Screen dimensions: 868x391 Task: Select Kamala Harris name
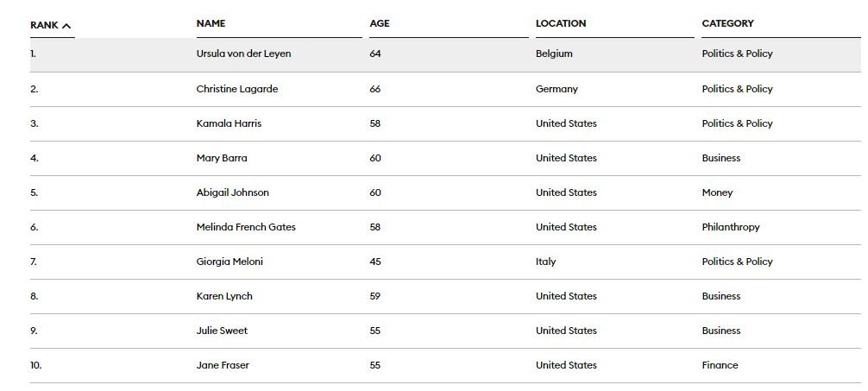click(x=229, y=123)
